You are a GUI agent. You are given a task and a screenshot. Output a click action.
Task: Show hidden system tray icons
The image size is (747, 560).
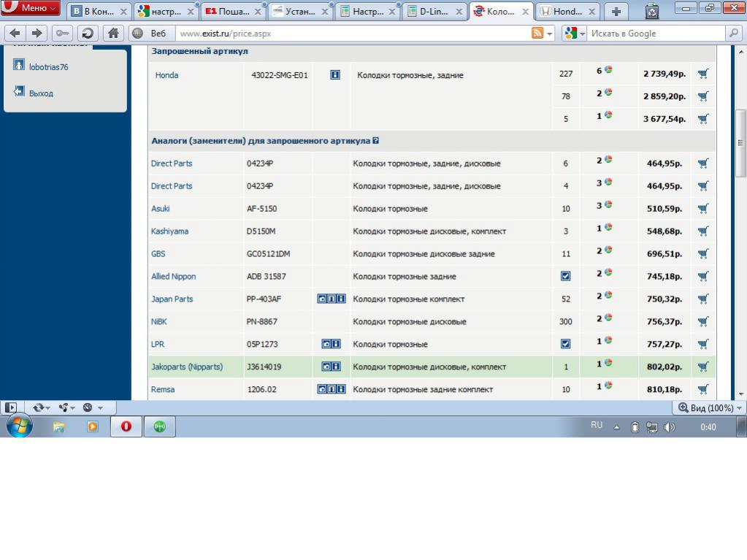616,428
